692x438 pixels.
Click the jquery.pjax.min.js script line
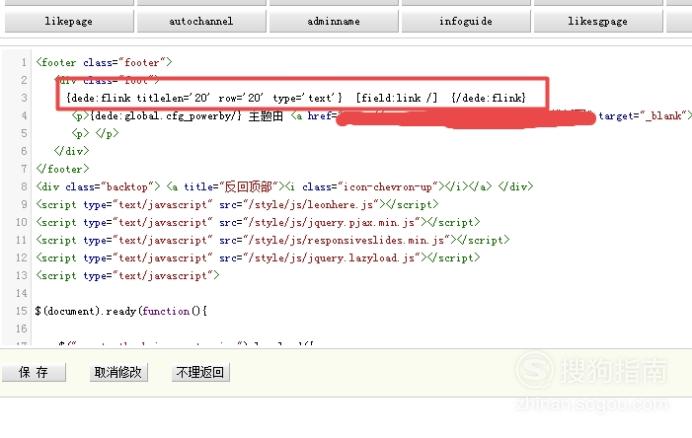pyautogui.click(x=258, y=222)
